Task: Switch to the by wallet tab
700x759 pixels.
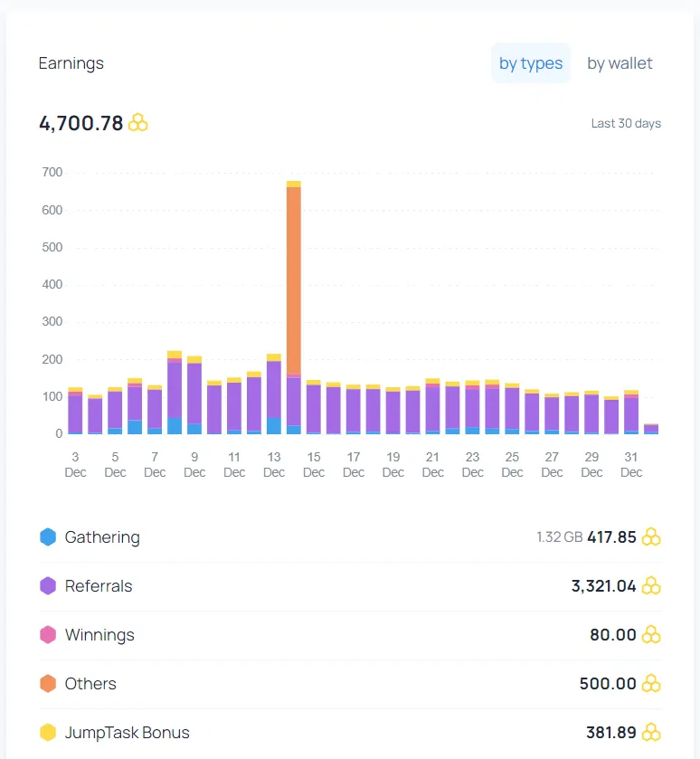Action: click(x=620, y=63)
